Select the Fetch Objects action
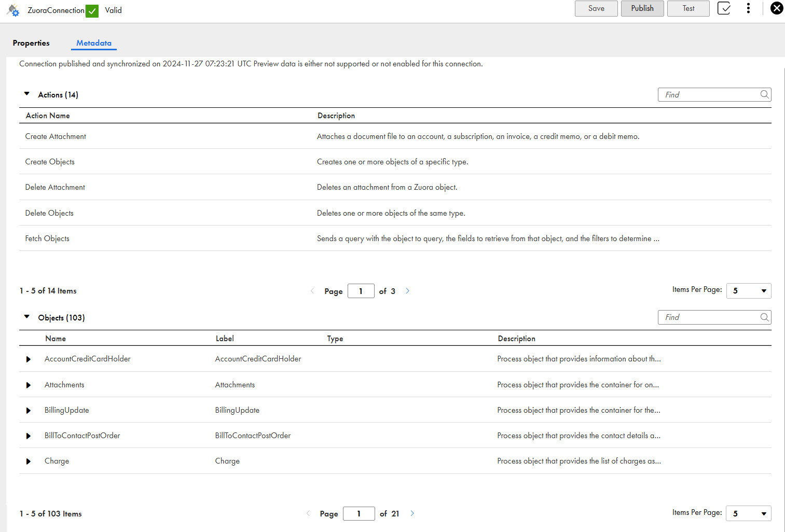Viewport: 785px width, 532px height. click(47, 239)
